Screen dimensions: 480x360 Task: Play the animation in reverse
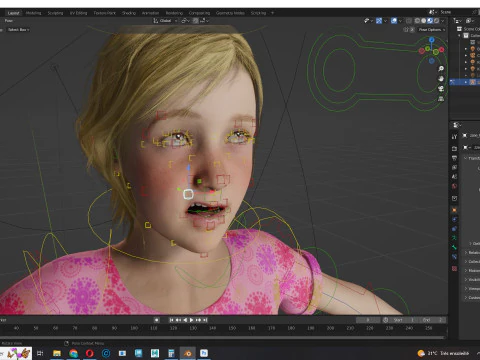point(185,320)
